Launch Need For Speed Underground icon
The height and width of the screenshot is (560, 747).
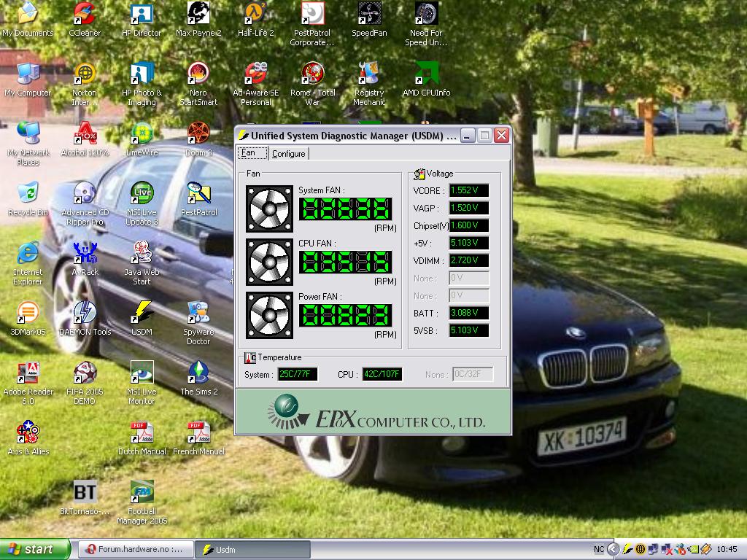click(426, 24)
